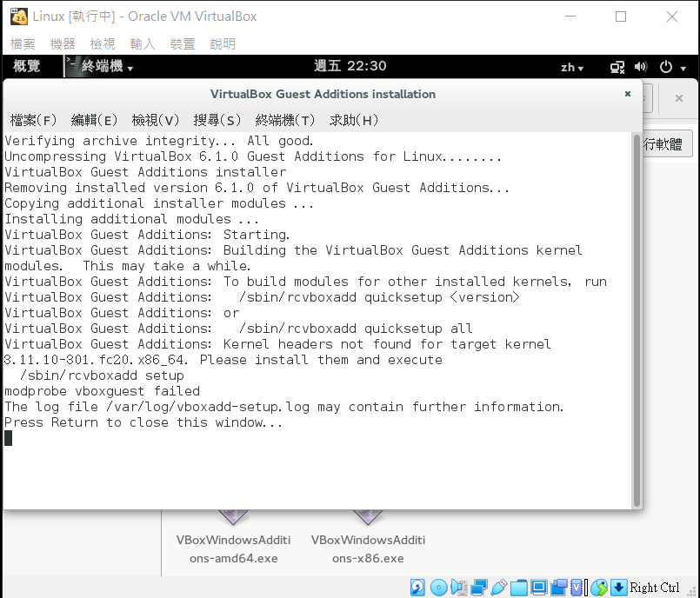
Task: Open the 概覽 activities overview
Action: pos(26,66)
